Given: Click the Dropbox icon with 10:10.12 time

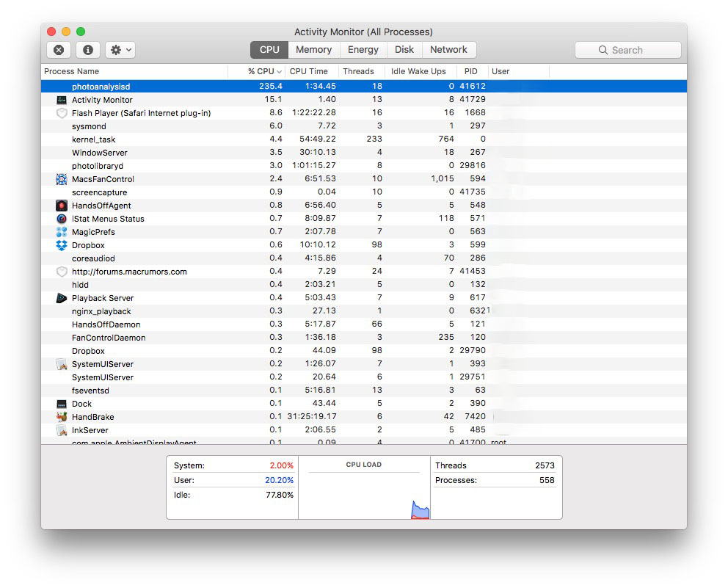Looking at the screenshot, I should point(62,245).
